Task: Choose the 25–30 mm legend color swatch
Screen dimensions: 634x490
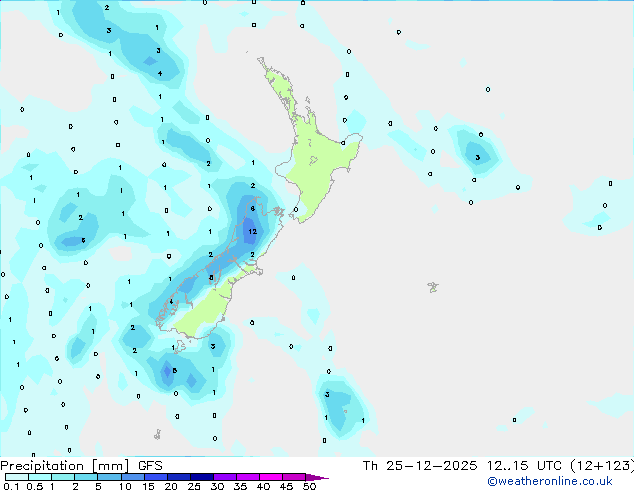Action: pyautogui.click(x=201, y=477)
